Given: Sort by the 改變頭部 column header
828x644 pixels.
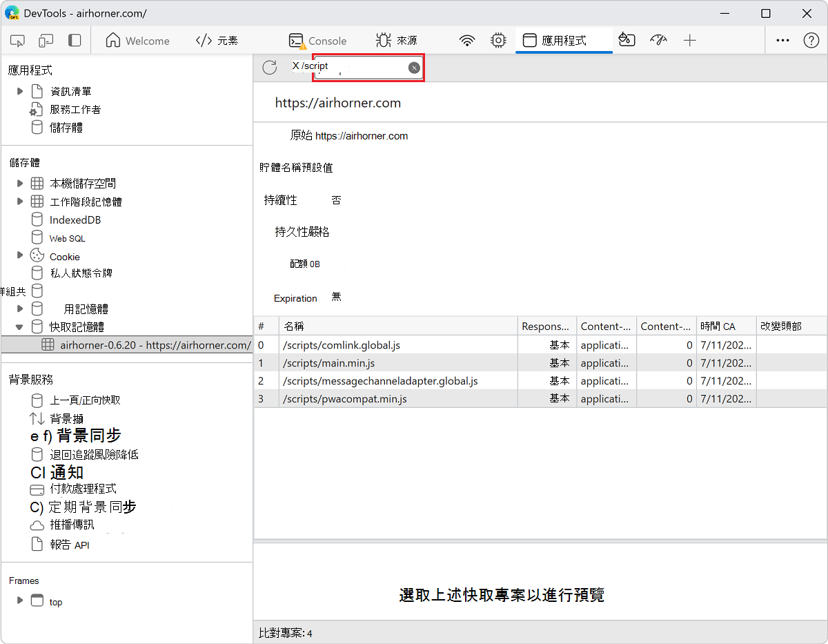Looking at the screenshot, I should (x=791, y=326).
